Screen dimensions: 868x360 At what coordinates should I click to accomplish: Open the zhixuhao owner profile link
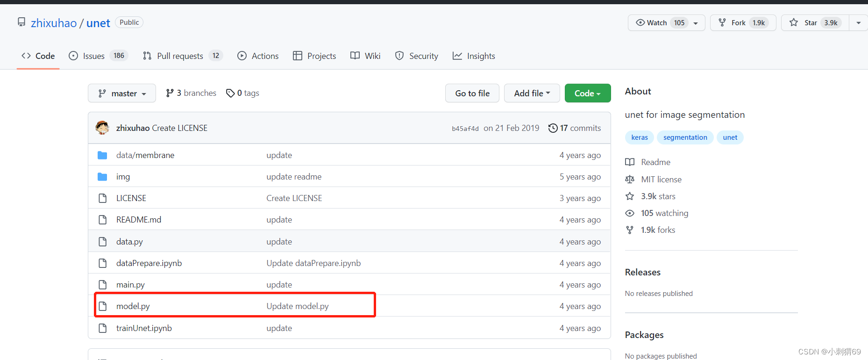(54, 23)
